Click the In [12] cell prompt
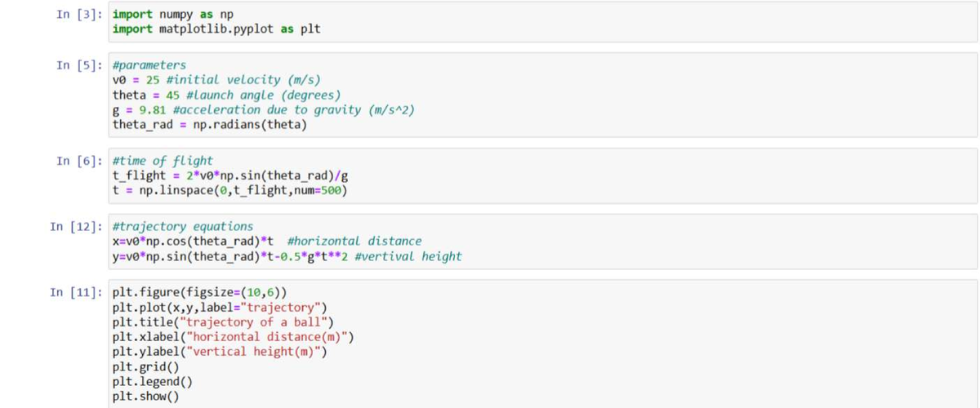The image size is (980, 408). (x=77, y=226)
